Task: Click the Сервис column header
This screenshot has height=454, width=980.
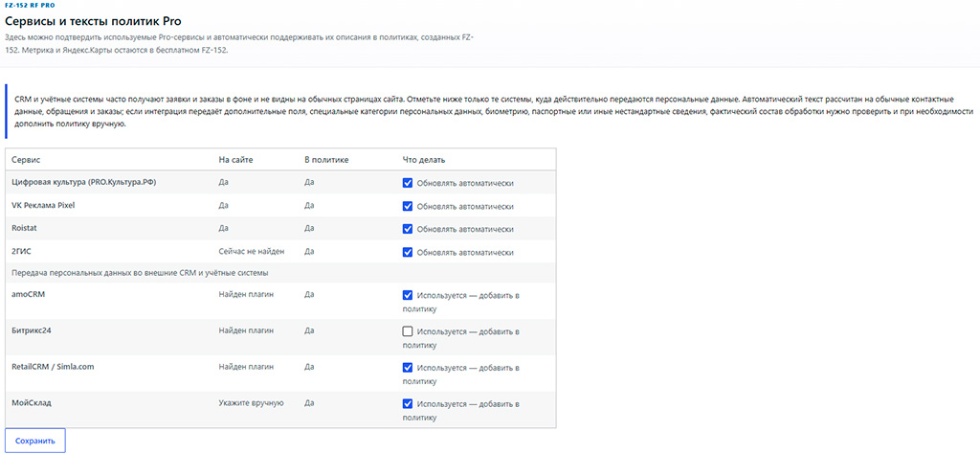Action: pos(26,159)
